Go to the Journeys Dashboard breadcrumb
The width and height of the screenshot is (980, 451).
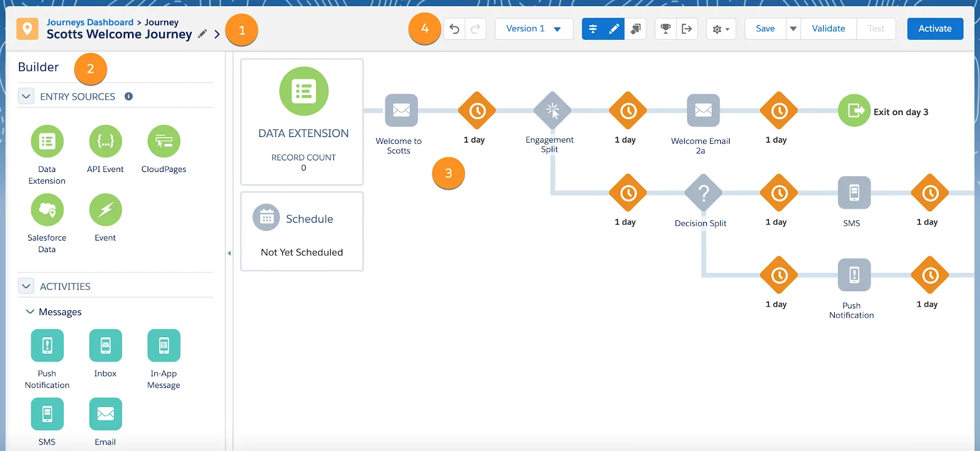(90, 22)
